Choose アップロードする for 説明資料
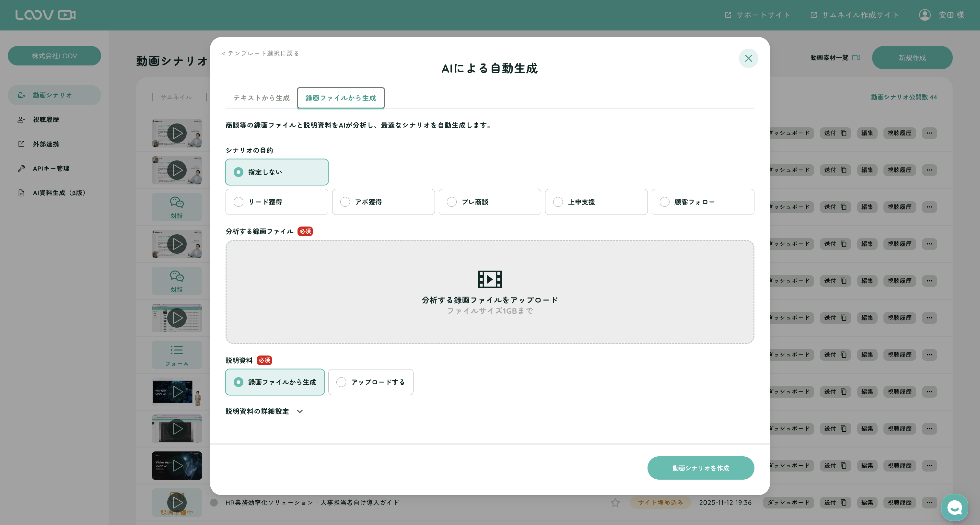 tap(341, 382)
